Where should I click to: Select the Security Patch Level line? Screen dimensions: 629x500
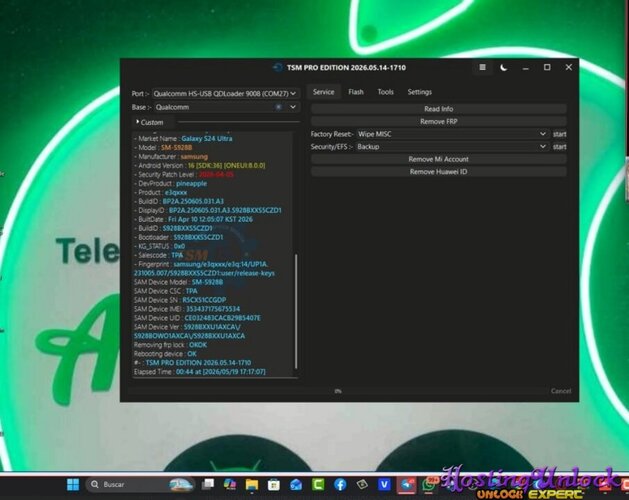click(184, 175)
